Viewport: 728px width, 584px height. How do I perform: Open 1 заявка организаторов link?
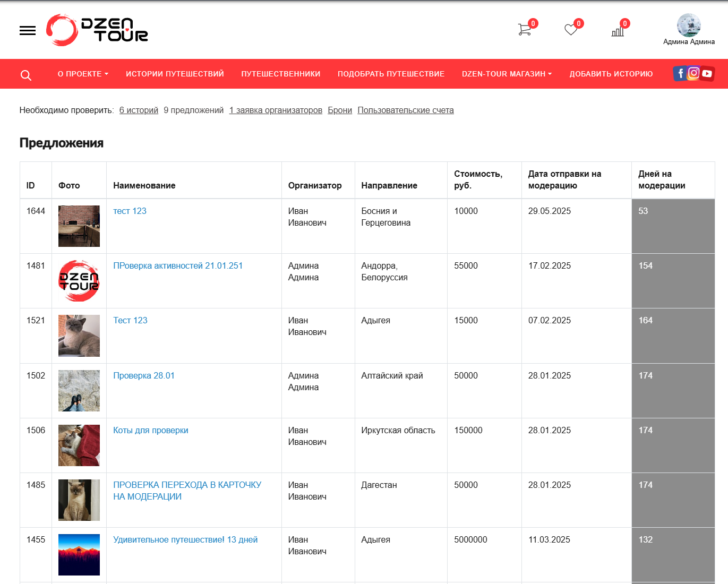point(276,110)
